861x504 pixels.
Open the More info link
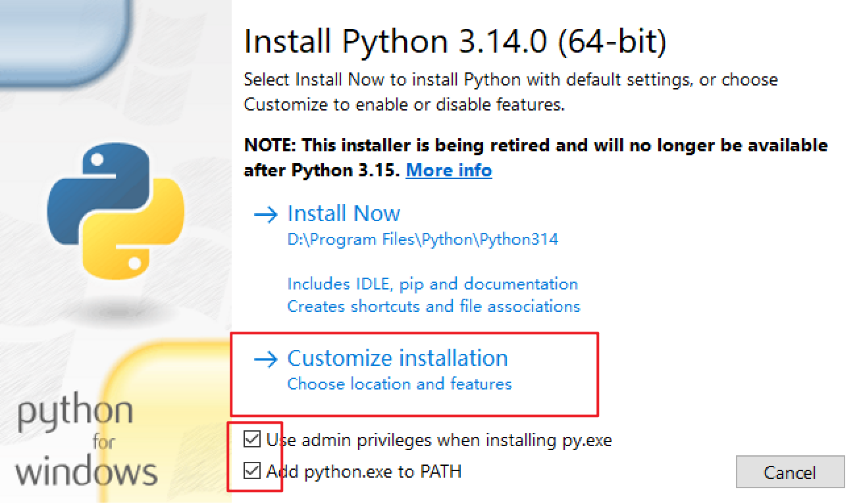[449, 170]
